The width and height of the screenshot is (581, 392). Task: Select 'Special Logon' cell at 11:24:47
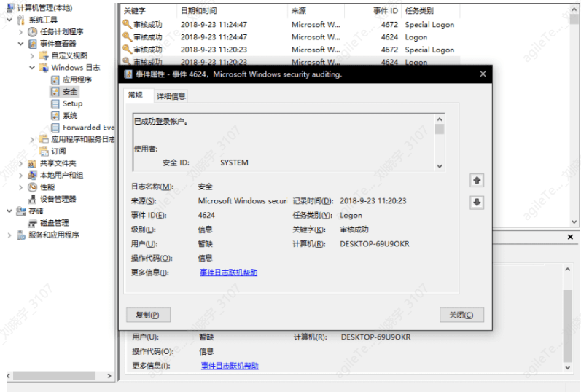click(x=429, y=25)
